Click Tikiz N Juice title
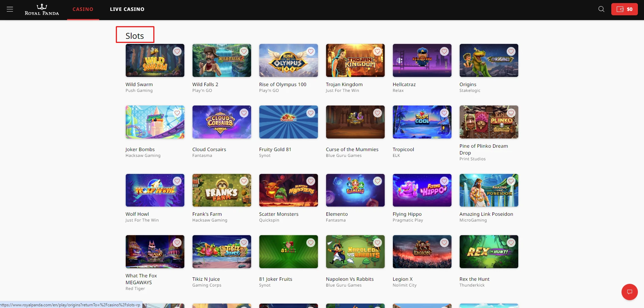 [x=206, y=279]
